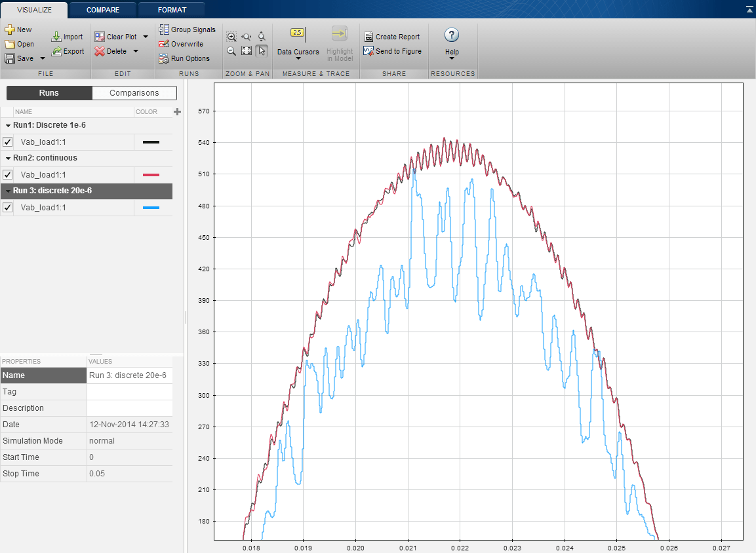The image size is (756, 553).
Task: Collapse the Run2: continuous tree group
Action: 8,158
